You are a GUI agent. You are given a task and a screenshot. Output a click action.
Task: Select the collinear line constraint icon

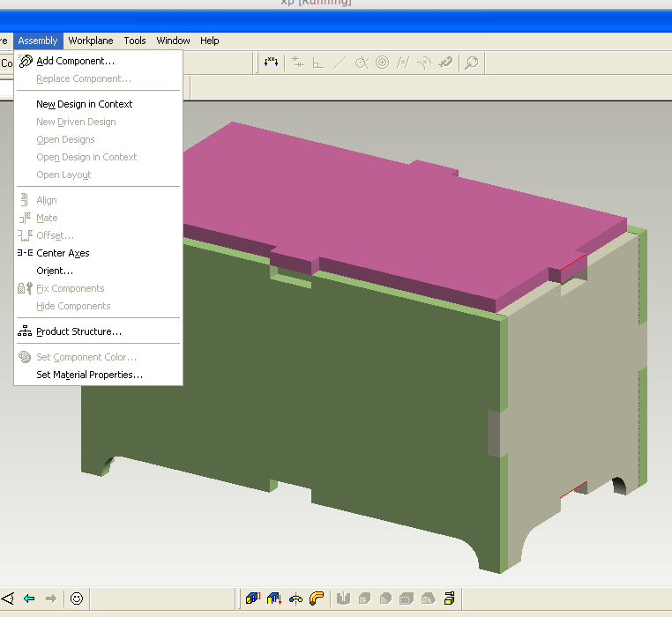point(339,63)
